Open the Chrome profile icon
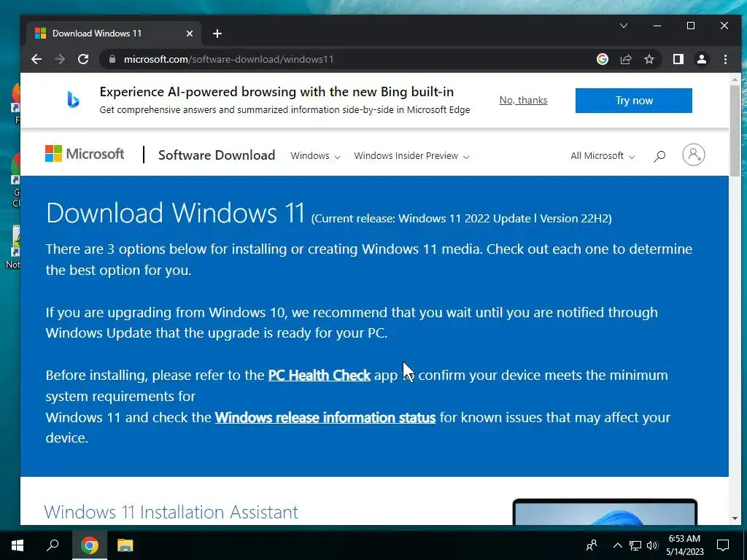 [x=701, y=59]
